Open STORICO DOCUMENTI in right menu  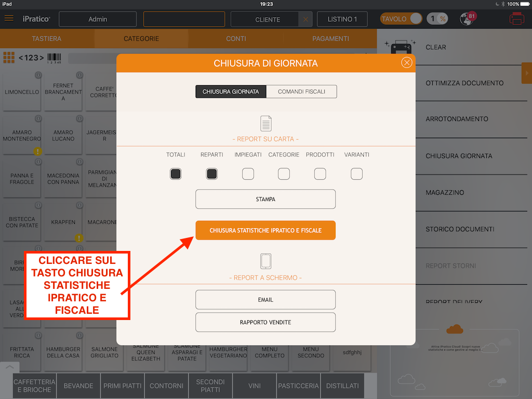click(x=471, y=229)
